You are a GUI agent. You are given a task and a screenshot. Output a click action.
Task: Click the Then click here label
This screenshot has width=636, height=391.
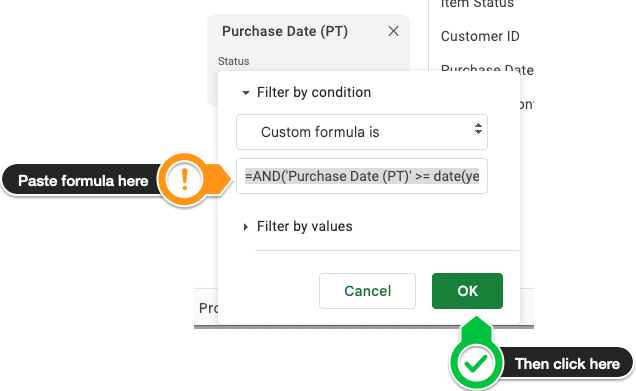[567, 364]
